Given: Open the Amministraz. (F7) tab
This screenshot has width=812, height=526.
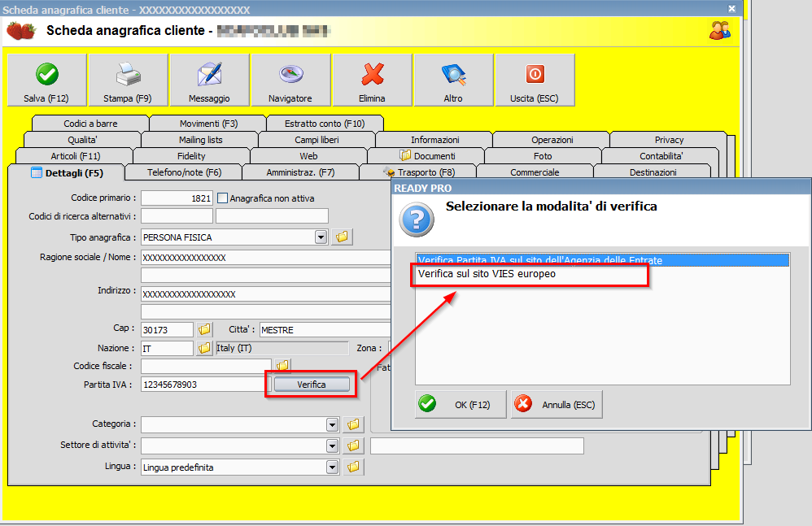Looking at the screenshot, I should click(x=300, y=172).
